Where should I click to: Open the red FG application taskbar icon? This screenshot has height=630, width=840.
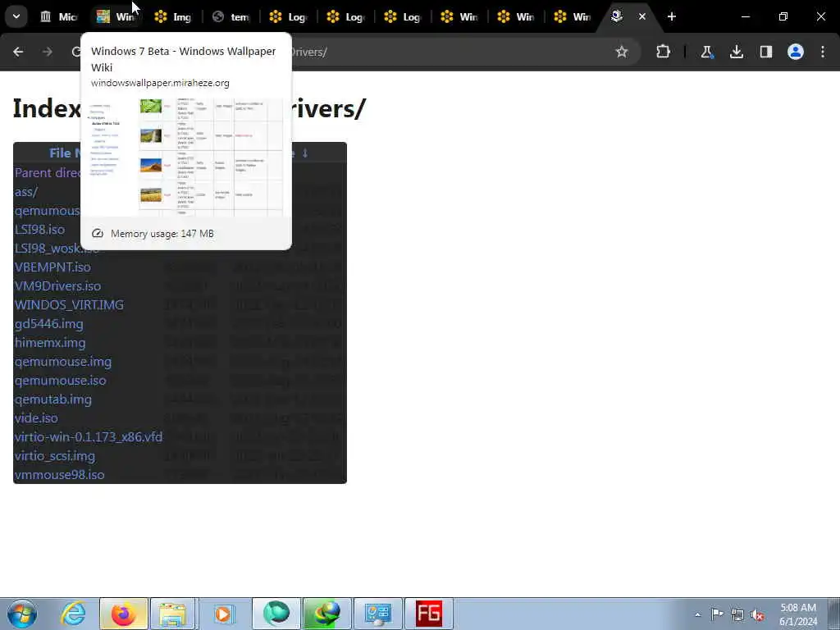coord(428,614)
